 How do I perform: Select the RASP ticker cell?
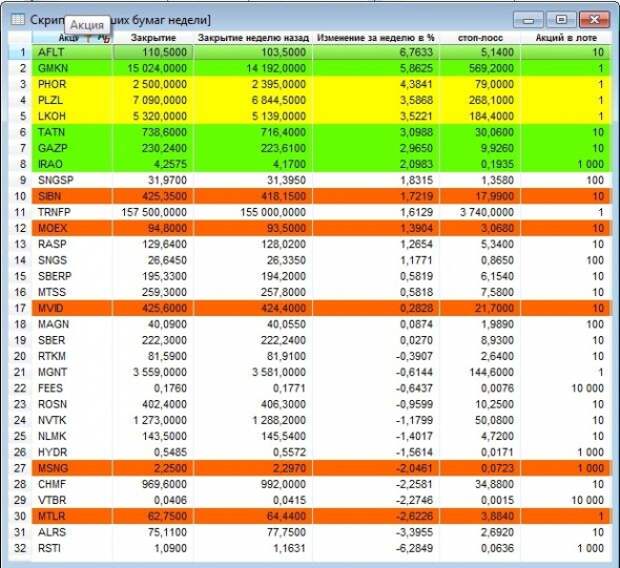pyautogui.click(x=72, y=244)
